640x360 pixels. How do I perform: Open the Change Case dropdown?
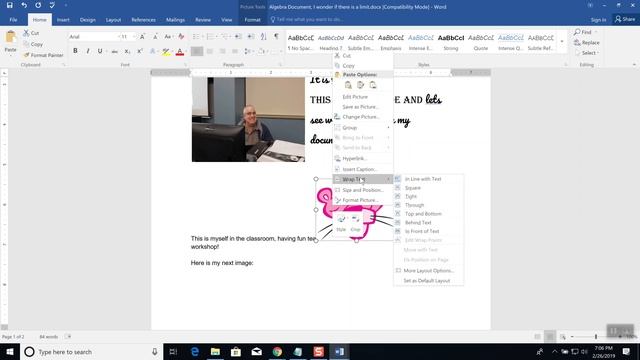coord(168,37)
